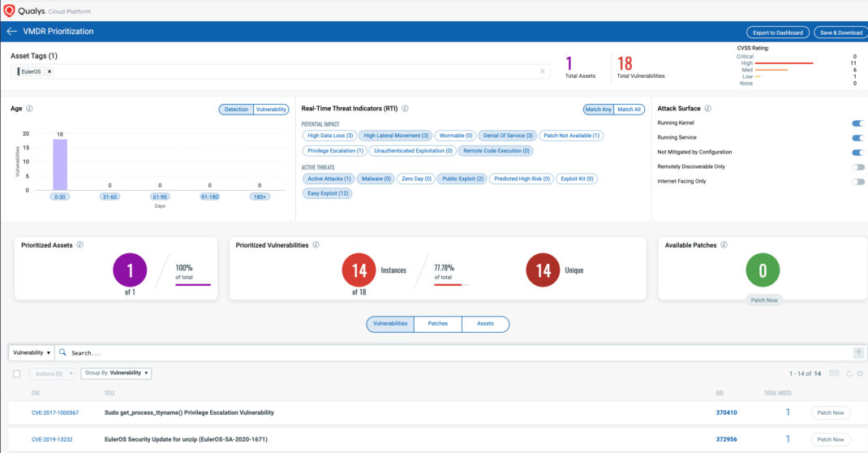Viewport: 868px width, 453px height.
Task: Toggle the High Data Loss (3) filter
Action: (x=330, y=136)
